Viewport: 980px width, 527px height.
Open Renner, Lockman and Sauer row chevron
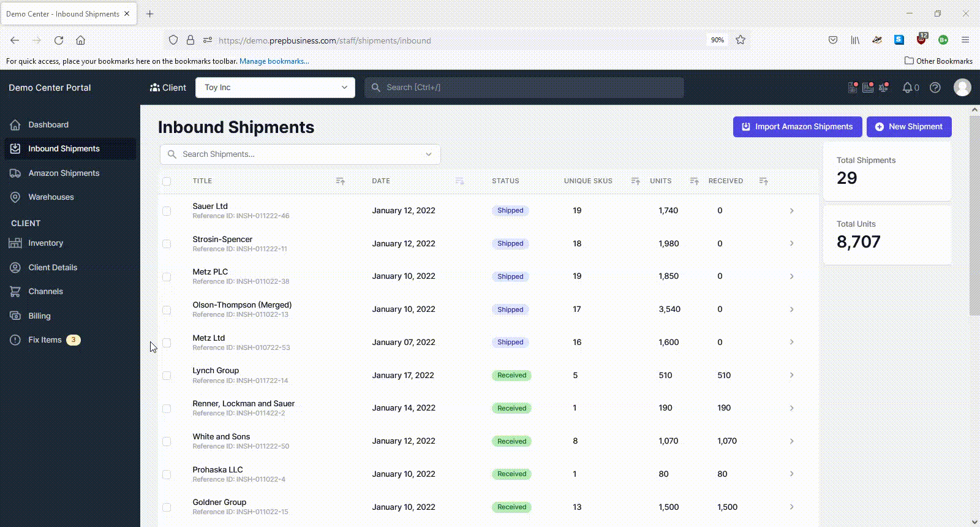click(791, 408)
